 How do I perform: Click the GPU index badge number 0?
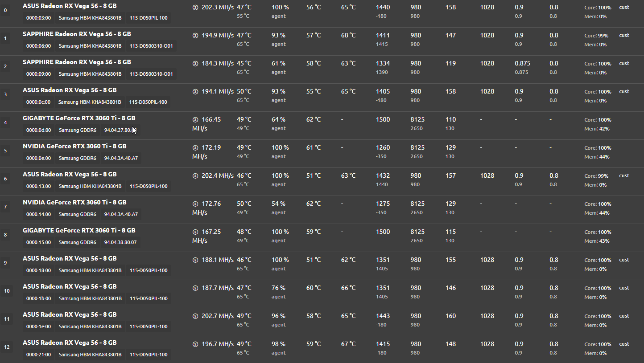[5, 10]
